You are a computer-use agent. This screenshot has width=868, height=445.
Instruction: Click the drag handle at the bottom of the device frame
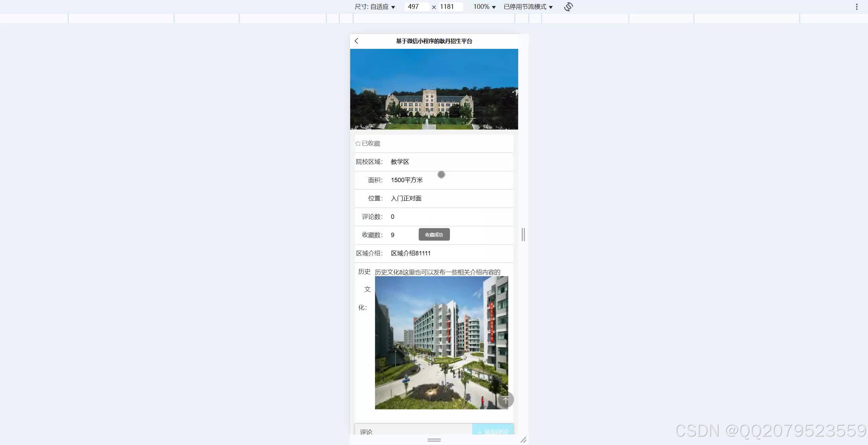click(434, 440)
